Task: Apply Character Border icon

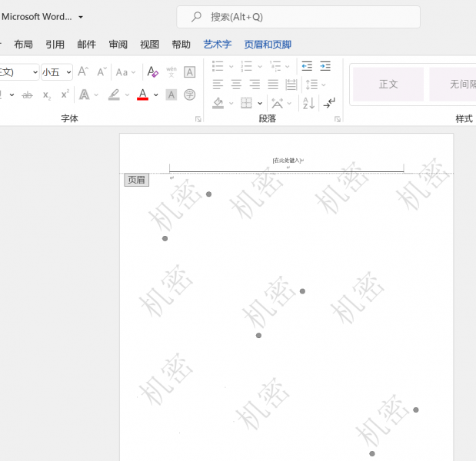Action: pyautogui.click(x=189, y=72)
